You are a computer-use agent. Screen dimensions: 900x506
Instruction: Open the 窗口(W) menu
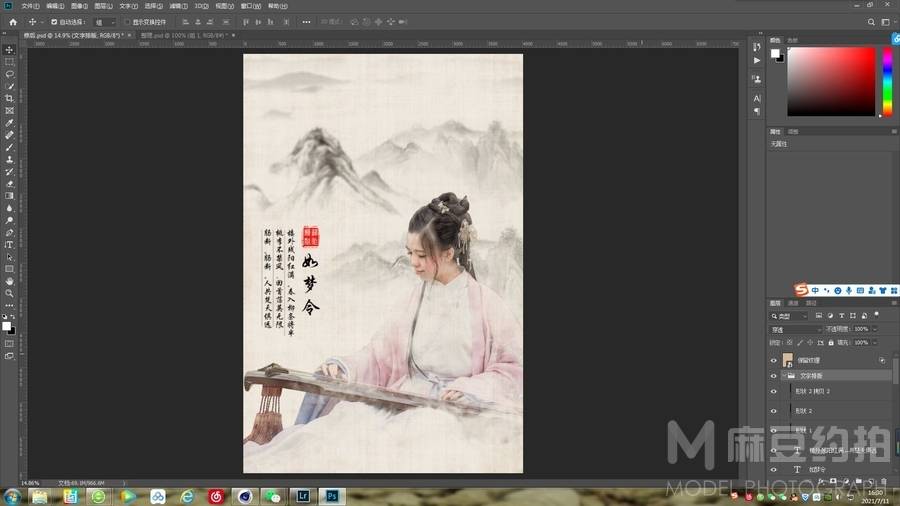tap(250, 6)
